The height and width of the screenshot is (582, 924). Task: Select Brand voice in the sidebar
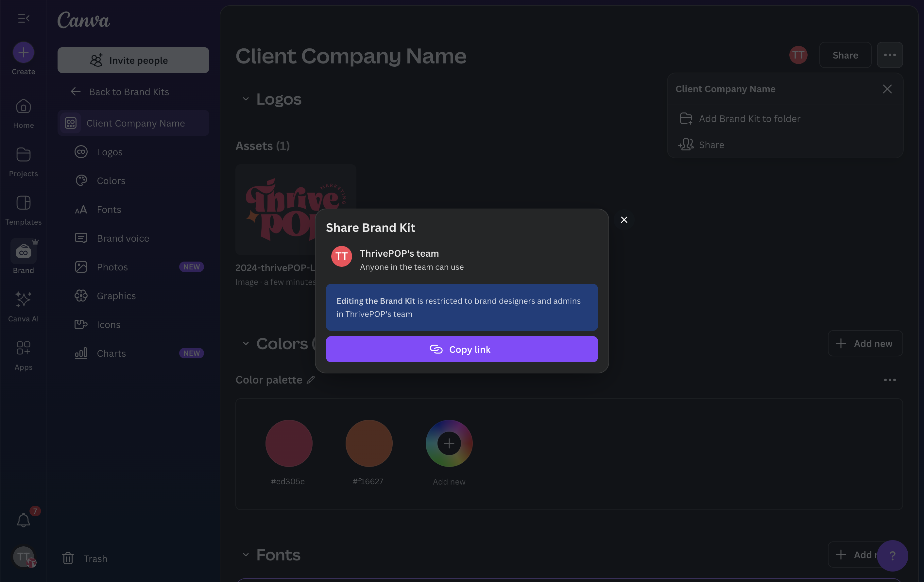133,238
